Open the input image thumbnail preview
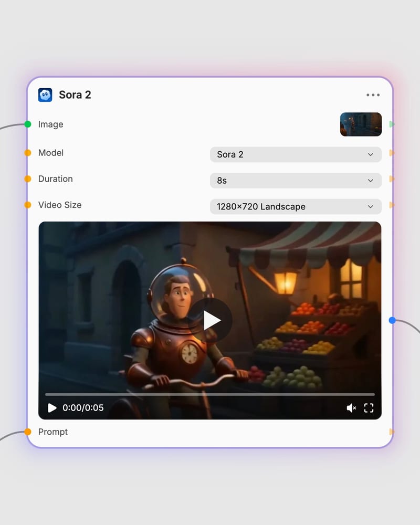Screen dimensions: 420x525 coord(361,124)
